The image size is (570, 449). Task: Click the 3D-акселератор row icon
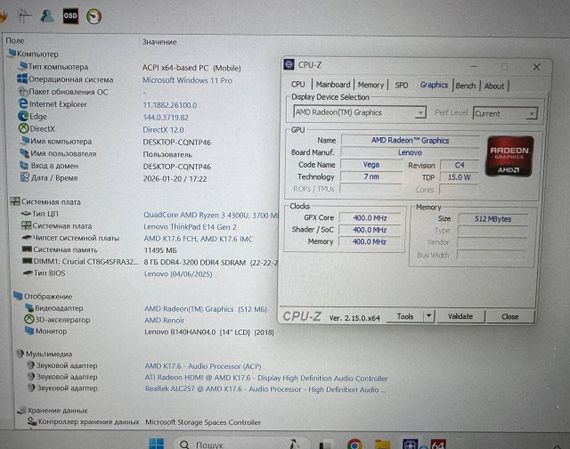click(x=29, y=319)
